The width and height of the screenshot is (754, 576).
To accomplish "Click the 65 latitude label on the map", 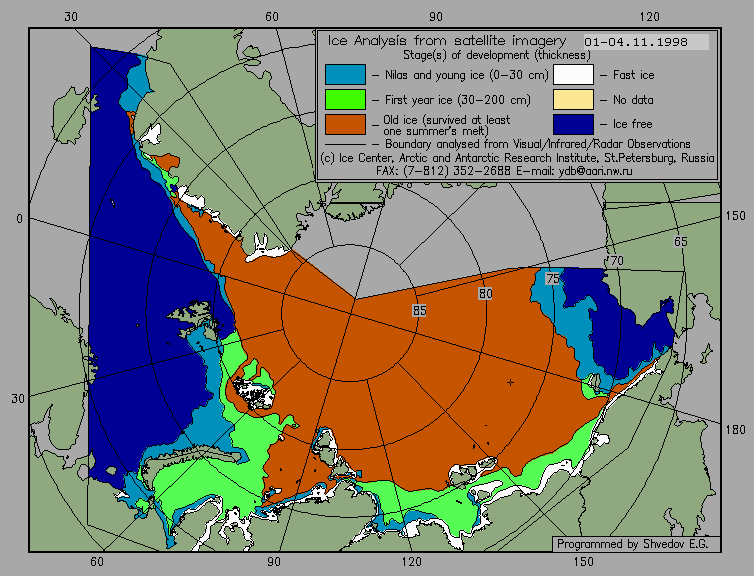I will (680, 241).
